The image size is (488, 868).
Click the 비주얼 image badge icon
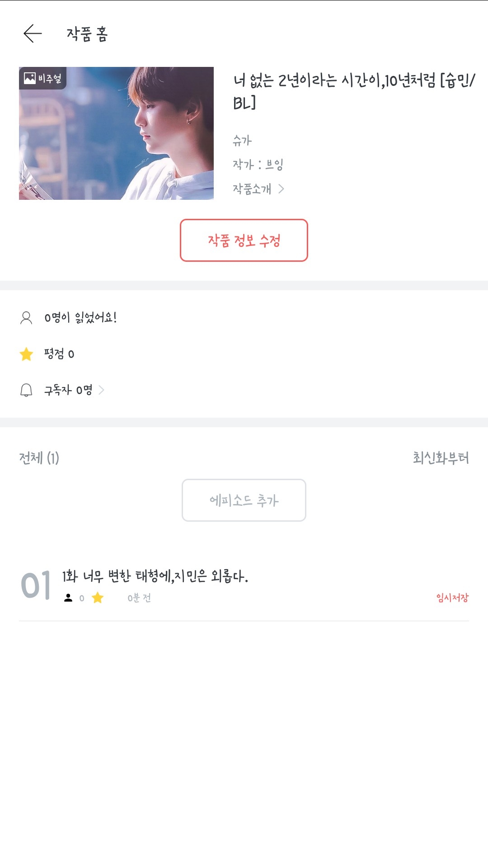pos(30,78)
